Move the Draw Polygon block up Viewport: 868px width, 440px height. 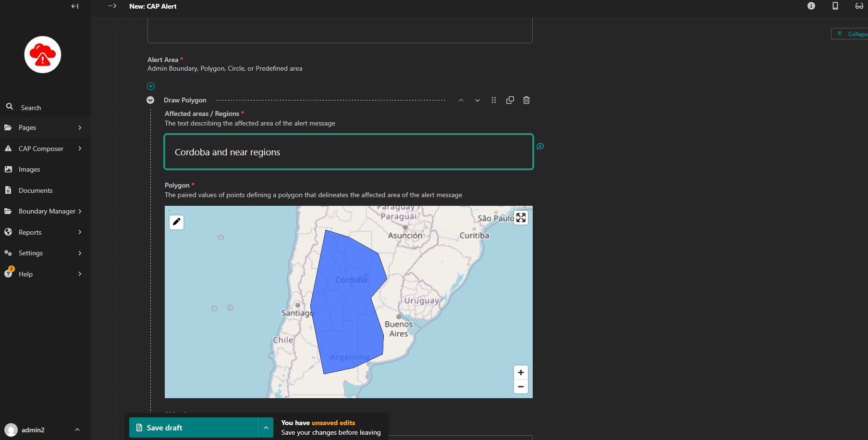point(461,100)
